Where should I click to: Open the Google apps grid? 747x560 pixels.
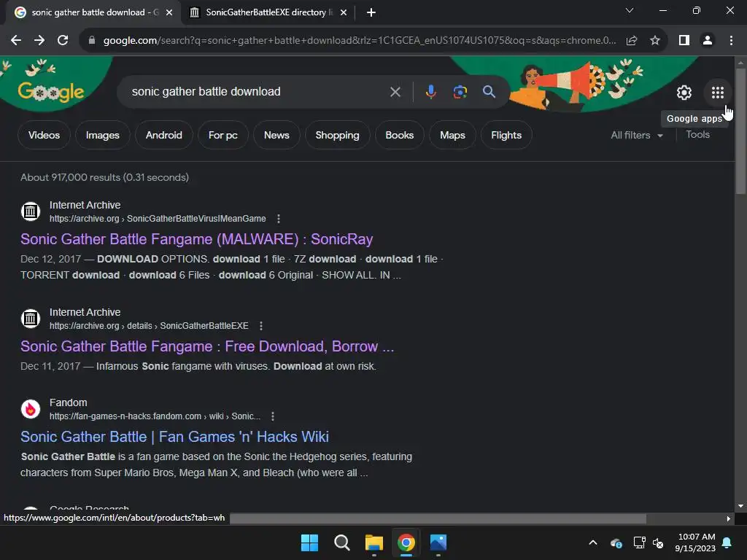[x=718, y=93]
